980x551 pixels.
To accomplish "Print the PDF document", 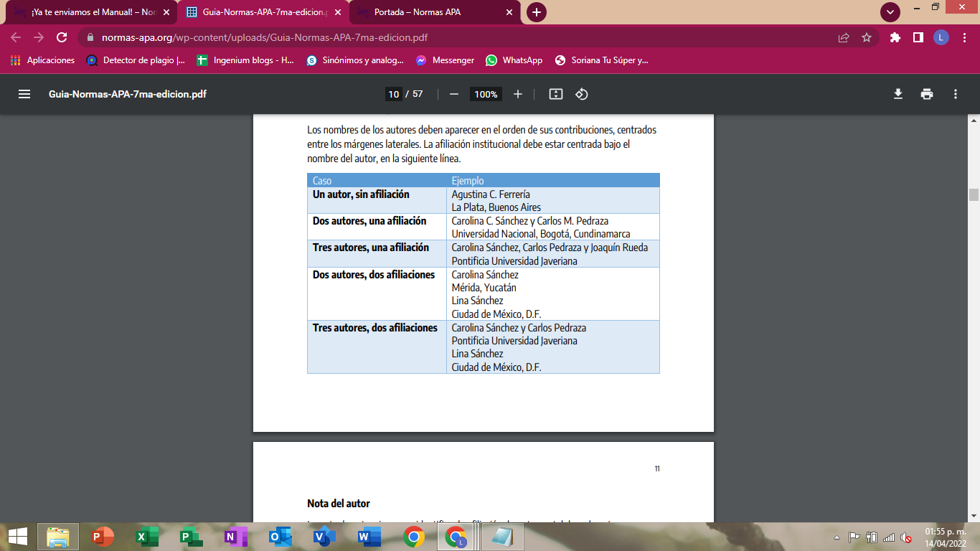I will tap(927, 94).
